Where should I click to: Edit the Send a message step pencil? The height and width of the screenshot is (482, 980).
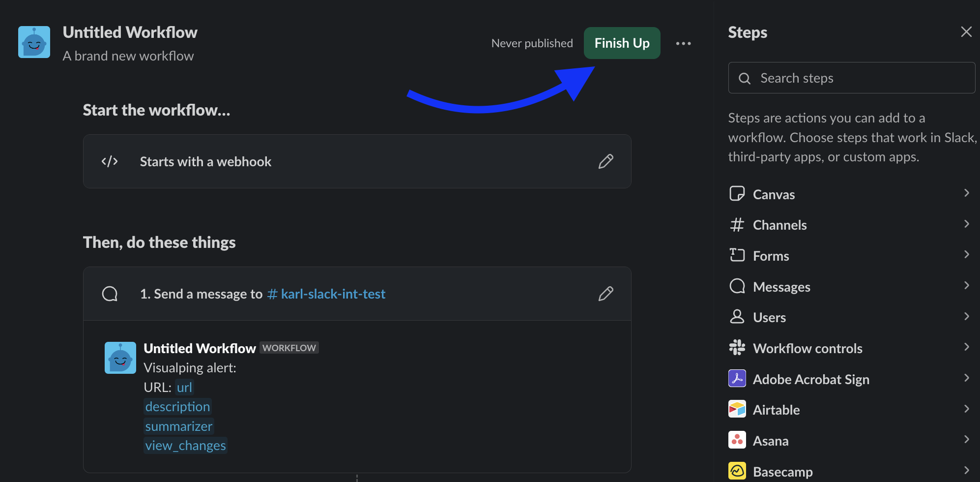(x=605, y=294)
